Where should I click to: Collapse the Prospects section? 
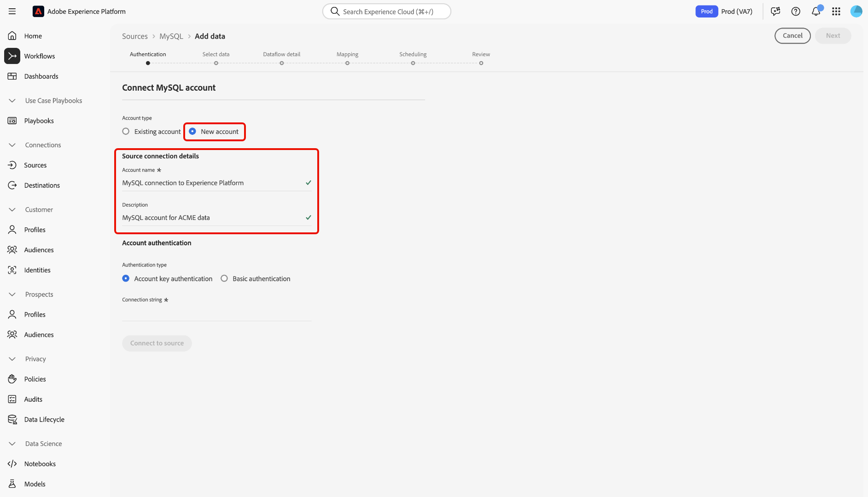click(12, 295)
